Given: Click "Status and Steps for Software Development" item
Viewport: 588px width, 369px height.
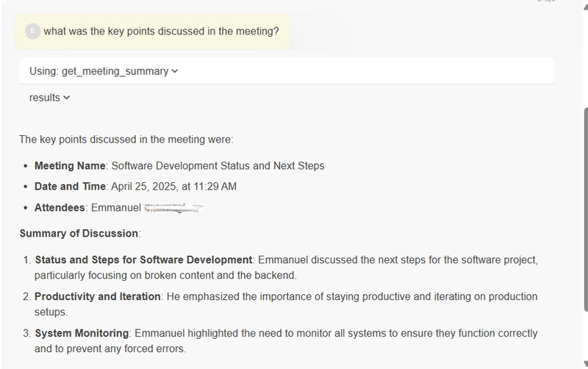Looking at the screenshot, I should click(143, 260).
